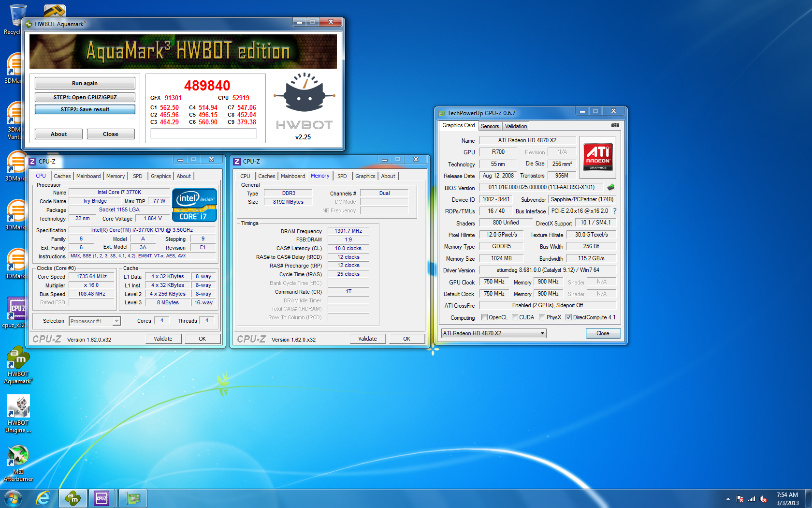Click the BIOS save chip icon in GPU-Z
812x508 pixels.
(611, 187)
